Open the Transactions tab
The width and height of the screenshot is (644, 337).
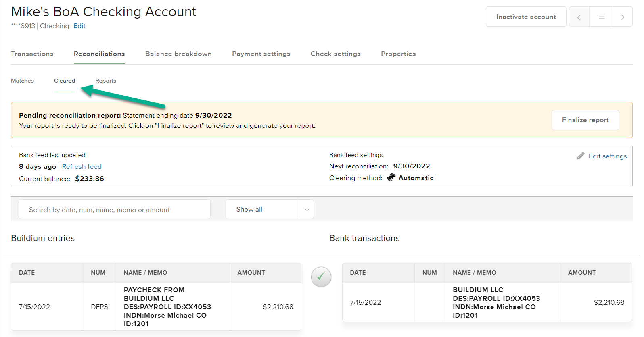32,54
